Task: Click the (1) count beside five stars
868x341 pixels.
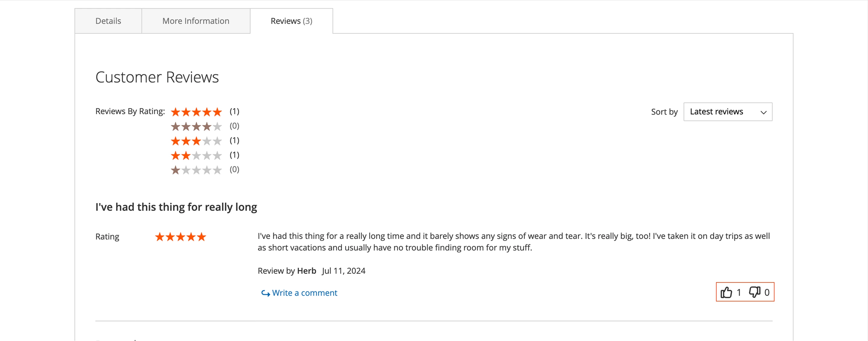Action: (x=234, y=111)
